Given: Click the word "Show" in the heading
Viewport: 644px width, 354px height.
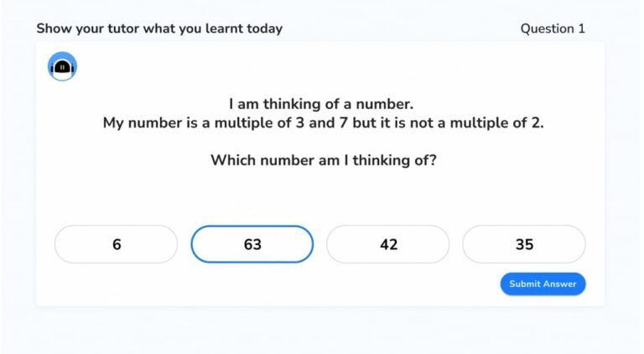Looking at the screenshot, I should coord(53,29).
